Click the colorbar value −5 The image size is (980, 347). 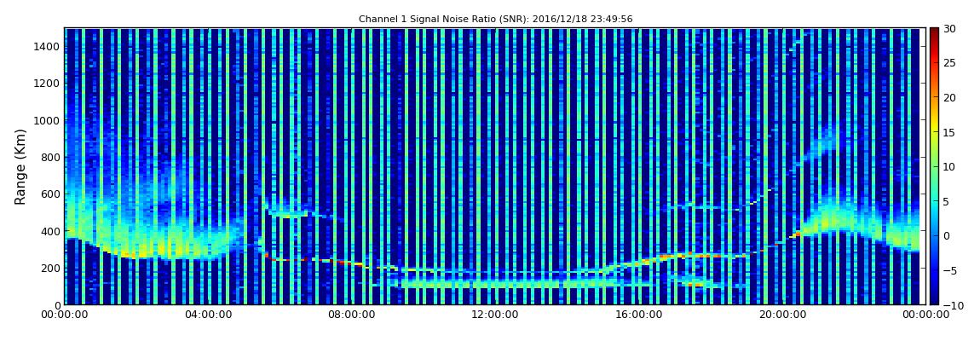click(950, 270)
